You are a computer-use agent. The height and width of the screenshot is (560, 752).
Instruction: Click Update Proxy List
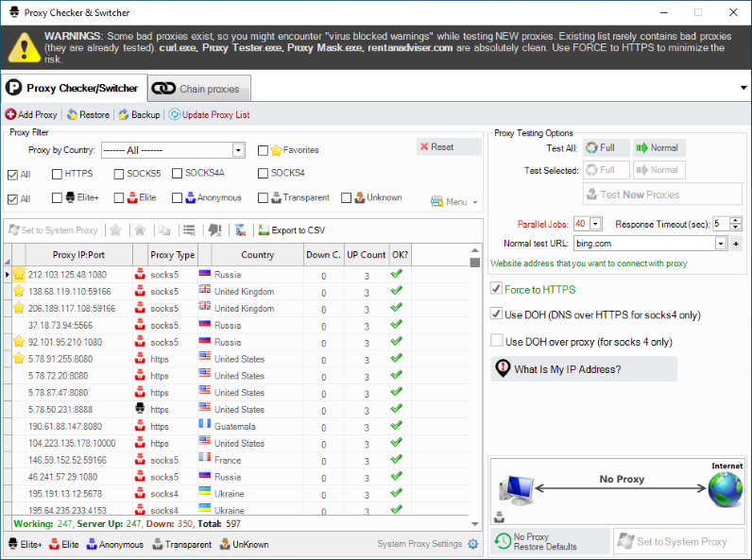(x=209, y=114)
